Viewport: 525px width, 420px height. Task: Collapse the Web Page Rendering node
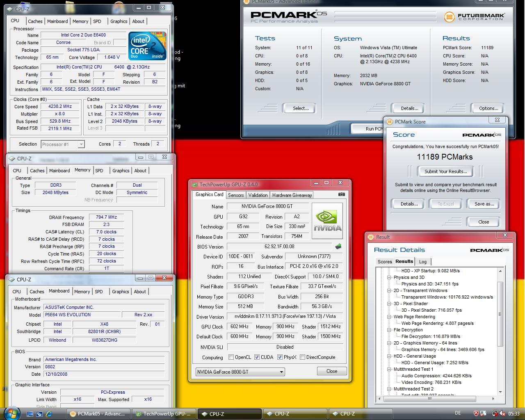(389, 317)
